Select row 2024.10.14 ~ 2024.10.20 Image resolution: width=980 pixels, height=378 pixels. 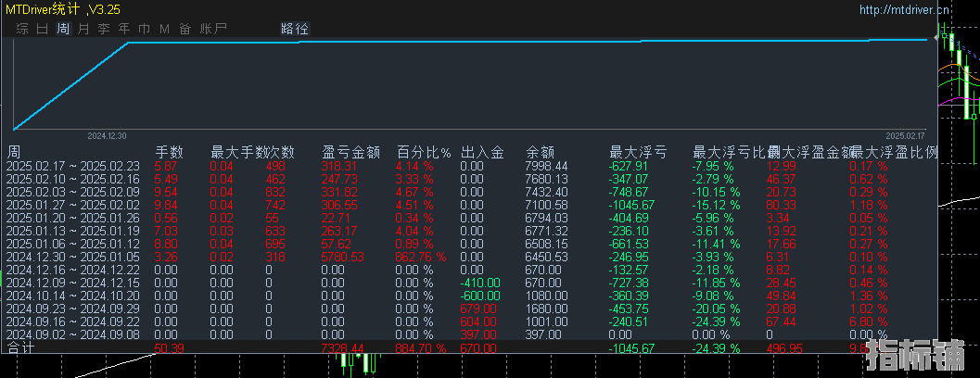click(471, 296)
